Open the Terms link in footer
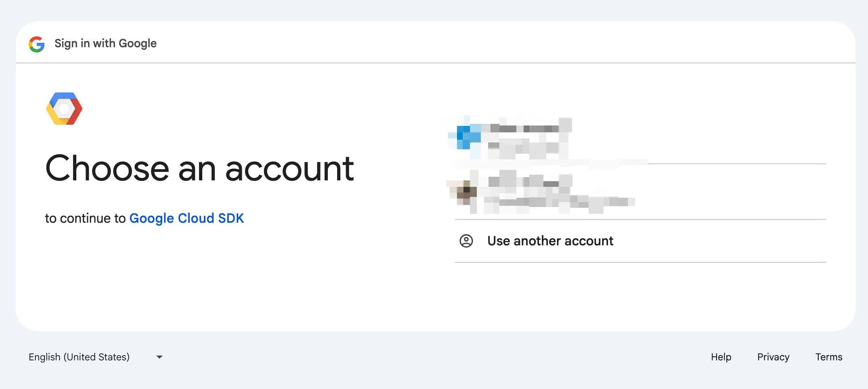 [x=828, y=357]
